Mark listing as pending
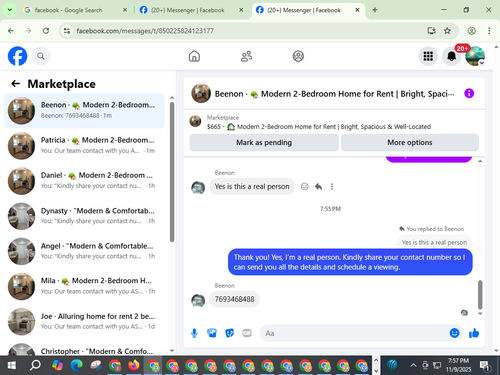500x375 pixels. point(264,143)
